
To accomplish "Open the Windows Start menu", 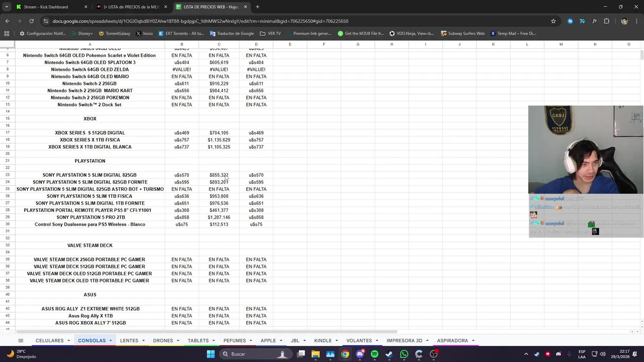I will pos(211,354).
